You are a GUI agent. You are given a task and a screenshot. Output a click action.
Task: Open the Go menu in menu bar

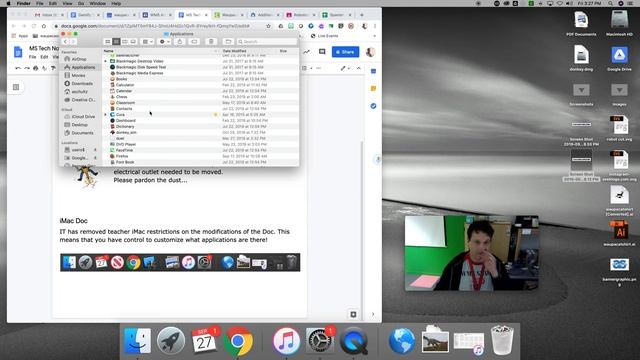81,3
